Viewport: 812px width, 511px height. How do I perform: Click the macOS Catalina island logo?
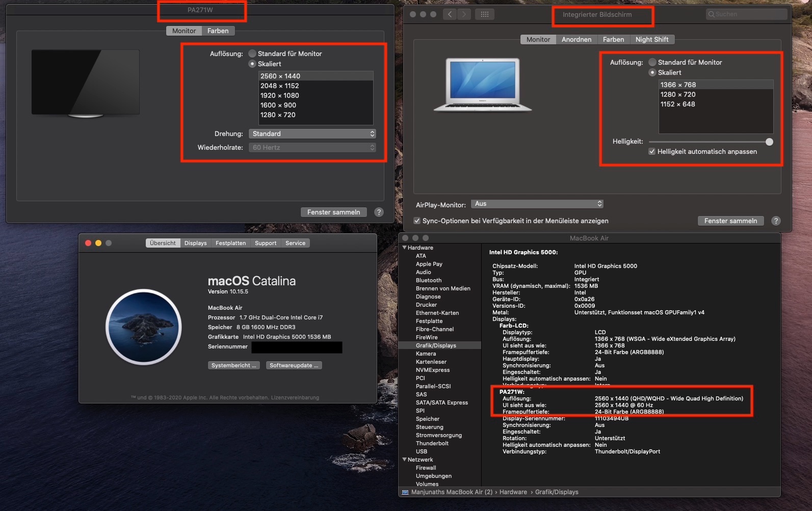pos(144,327)
